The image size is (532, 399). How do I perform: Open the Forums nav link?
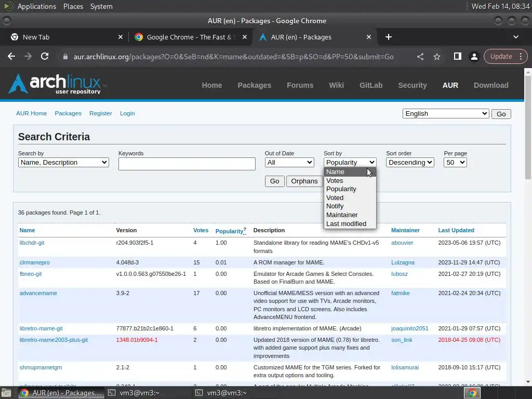point(300,85)
